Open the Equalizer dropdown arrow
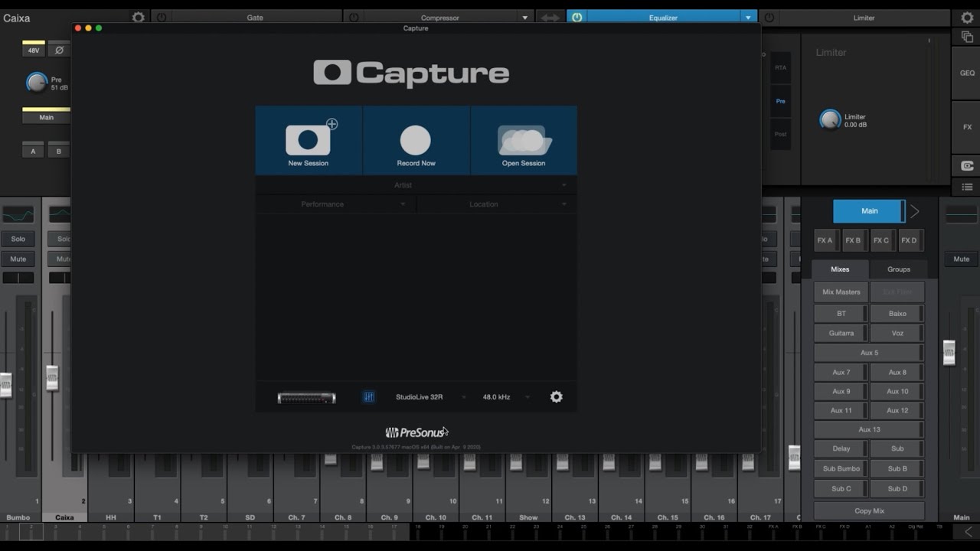 (x=748, y=18)
